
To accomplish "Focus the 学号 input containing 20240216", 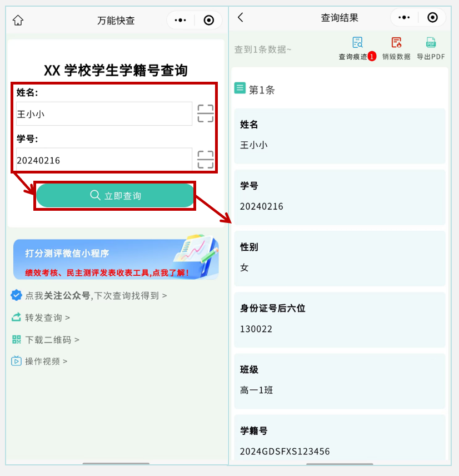I will coord(104,160).
